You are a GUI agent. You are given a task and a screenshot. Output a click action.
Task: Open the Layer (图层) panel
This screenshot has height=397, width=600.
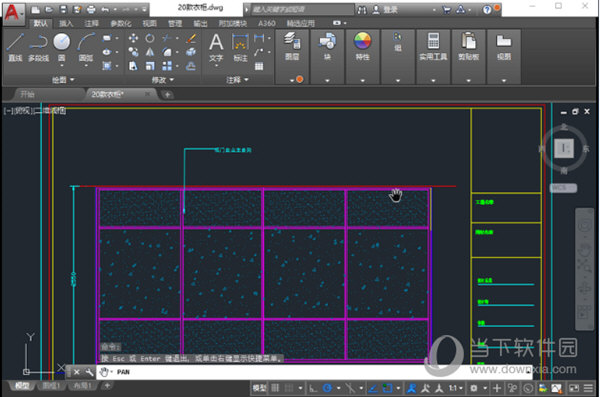(x=292, y=46)
